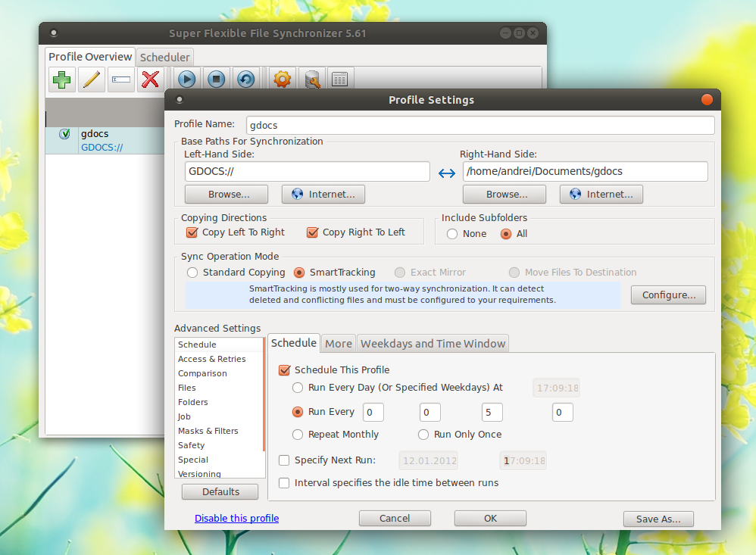Select Special category
The width and height of the screenshot is (756, 555).
[219, 460]
